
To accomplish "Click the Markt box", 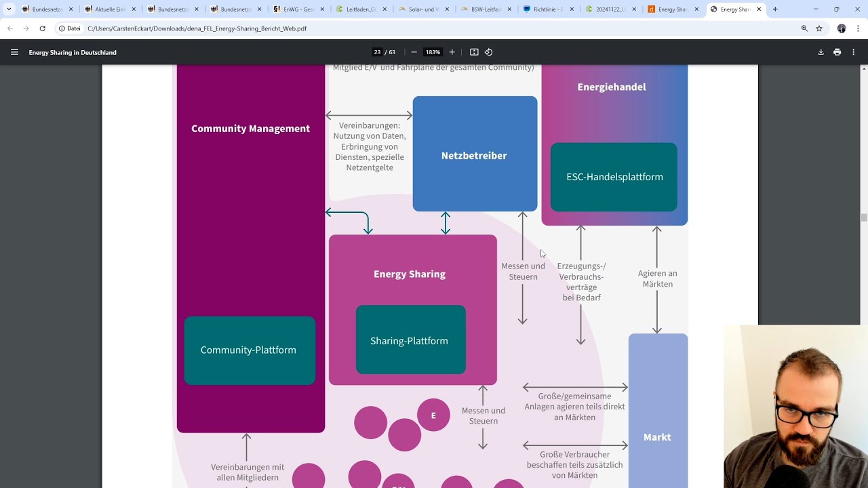I will click(658, 411).
